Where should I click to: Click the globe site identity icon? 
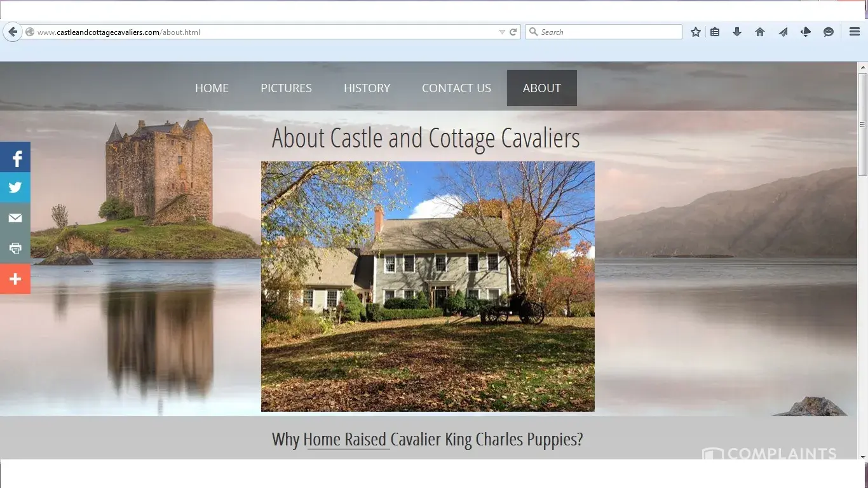click(x=29, y=32)
